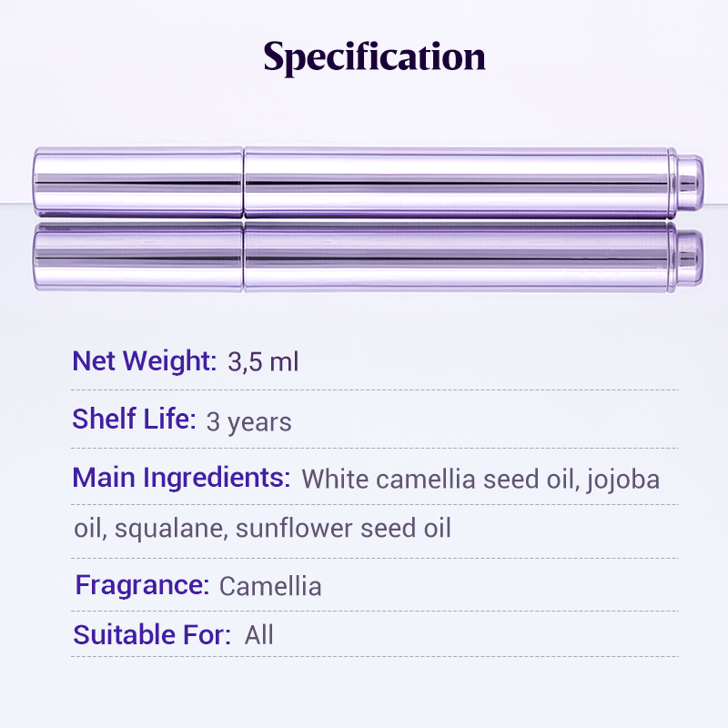The image size is (728, 728).
Task: Select the Fragrance label
Action: [142, 584]
